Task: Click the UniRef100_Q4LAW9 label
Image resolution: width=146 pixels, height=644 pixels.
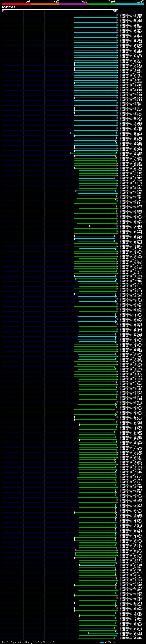Action: pyautogui.click(x=131, y=55)
